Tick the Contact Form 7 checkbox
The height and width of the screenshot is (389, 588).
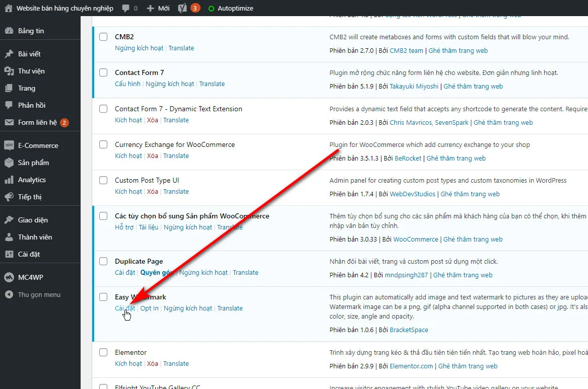(103, 72)
